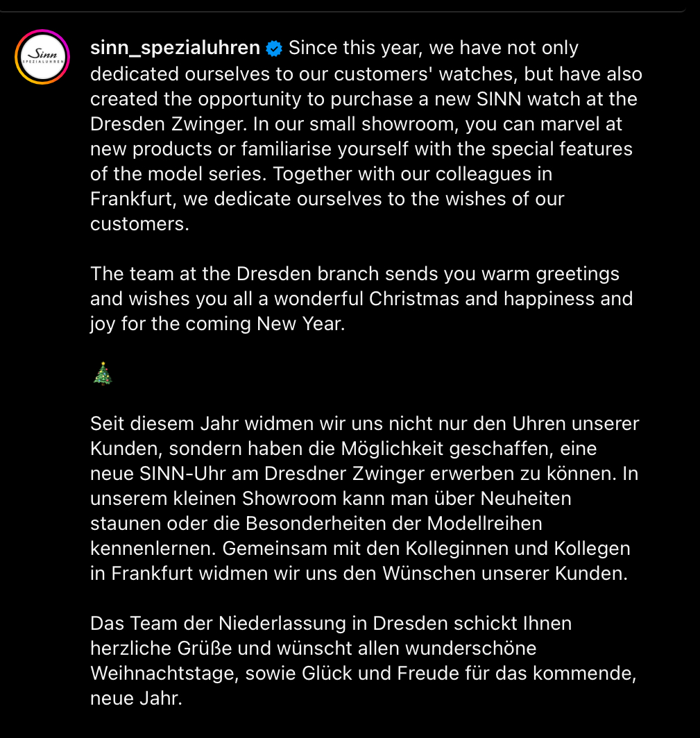Click 'neue Jahr.' on the caption's last line
The height and width of the screenshot is (738, 700).
click(136, 698)
